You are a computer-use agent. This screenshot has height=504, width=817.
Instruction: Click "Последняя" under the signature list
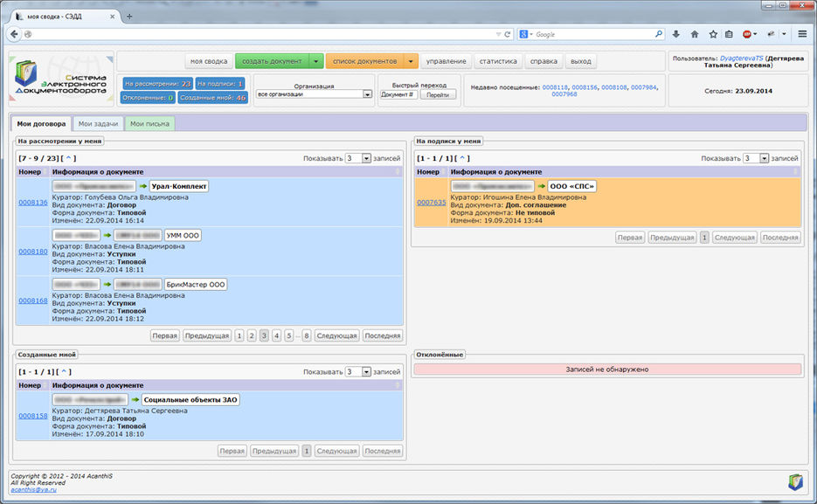coord(780,238)
